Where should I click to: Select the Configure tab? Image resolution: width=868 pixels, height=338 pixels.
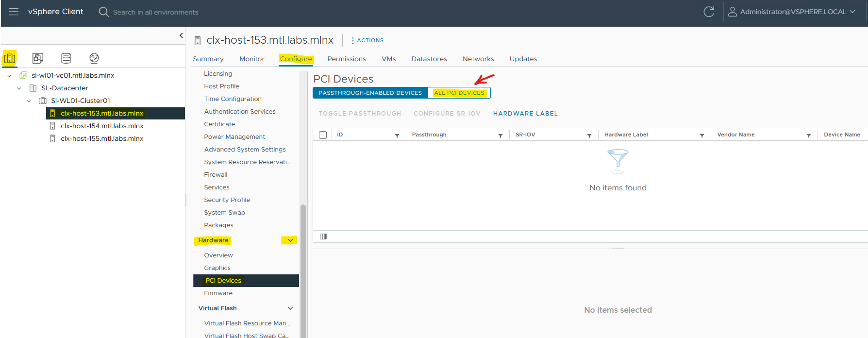tap(296, 59)
